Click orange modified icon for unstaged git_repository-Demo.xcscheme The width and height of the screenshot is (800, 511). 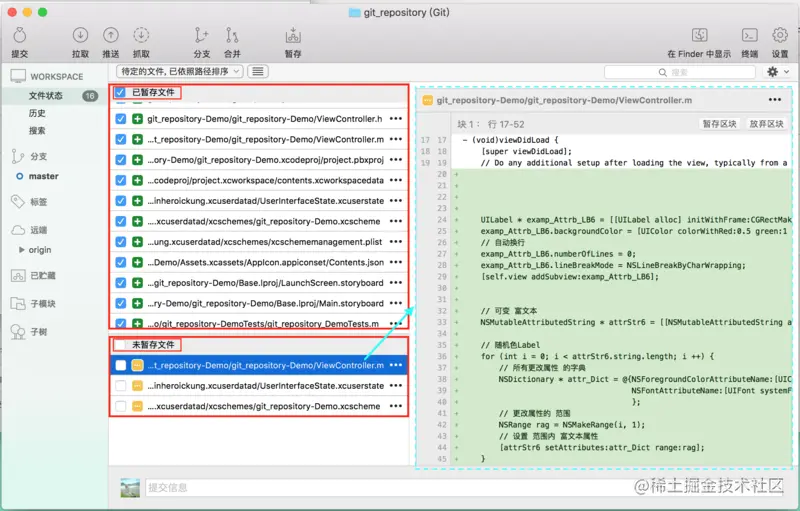pos(137,406)
